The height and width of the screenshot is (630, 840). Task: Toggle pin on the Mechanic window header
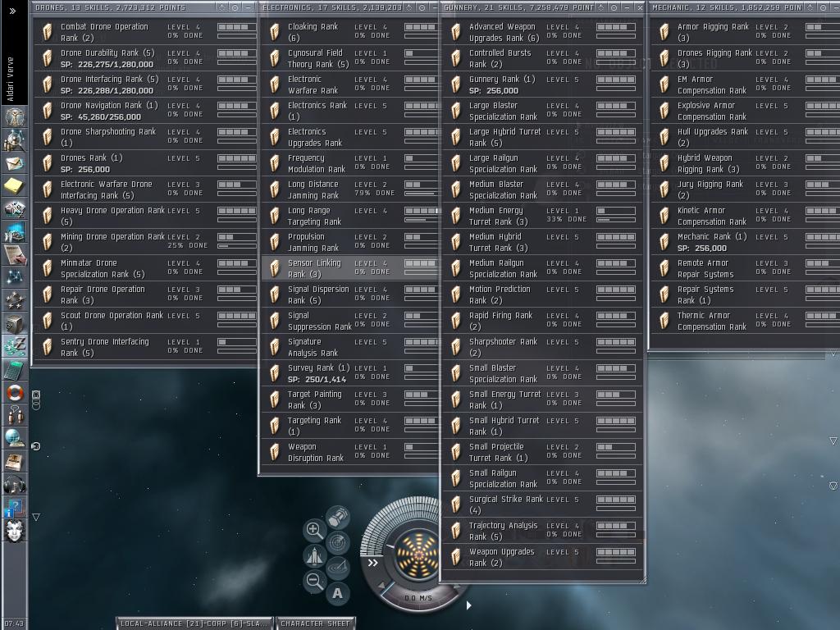pos(810,7)
